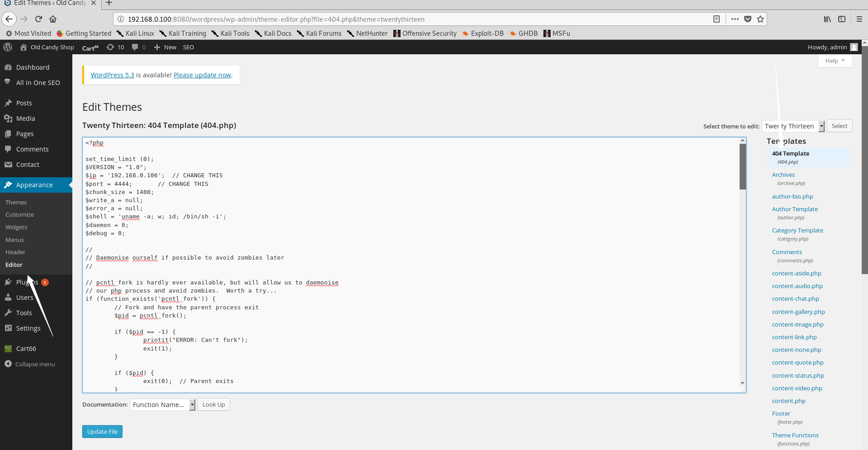Open Author Template file
The width and height of the screenshot is (868, 450).
click(795, 209)
